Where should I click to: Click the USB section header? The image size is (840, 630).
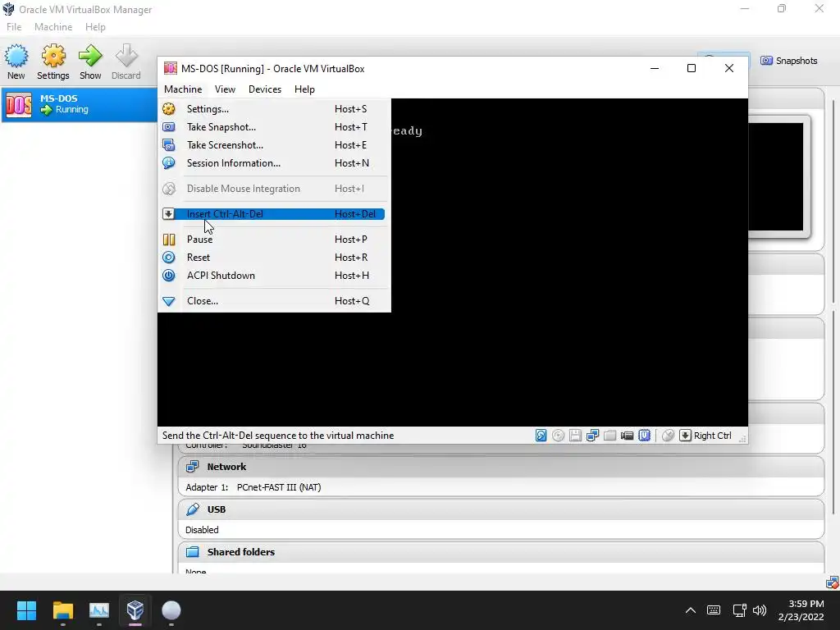501,509
